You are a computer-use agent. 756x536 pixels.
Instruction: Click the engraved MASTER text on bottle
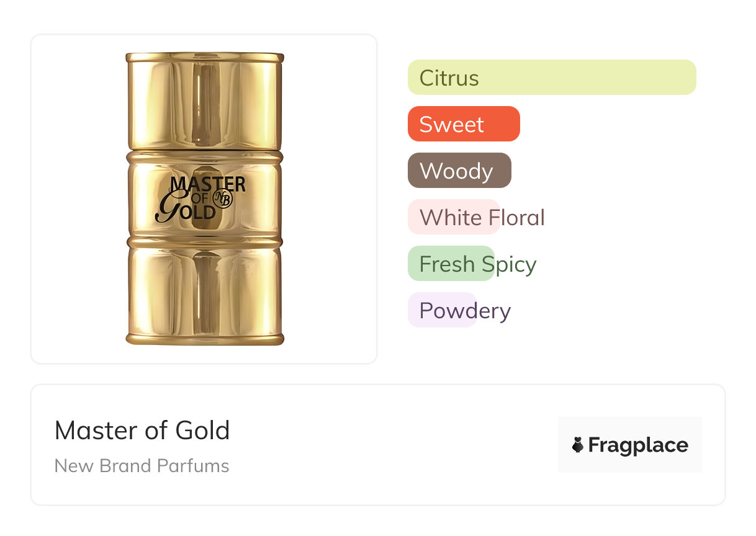pyautogui.click(x=208, y=184)
